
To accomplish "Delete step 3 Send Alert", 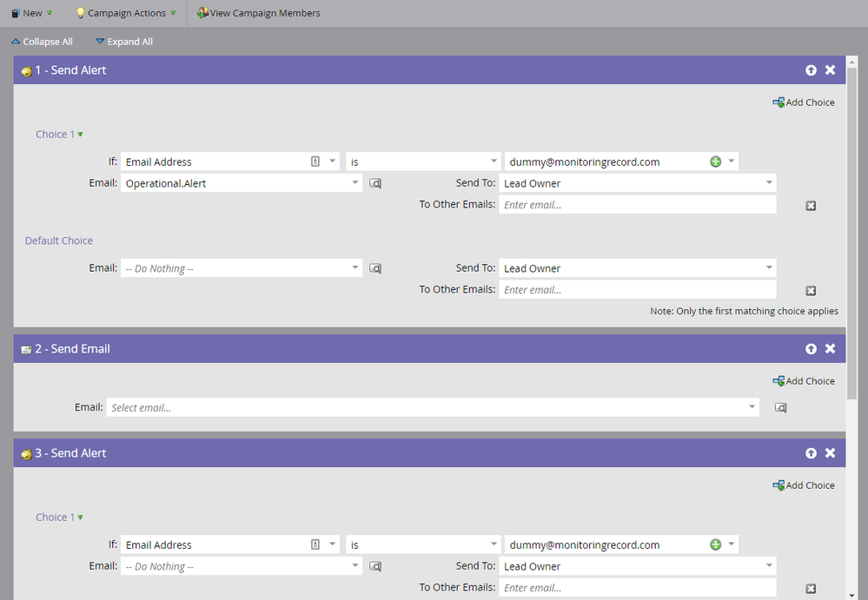I will coord(831,453).
